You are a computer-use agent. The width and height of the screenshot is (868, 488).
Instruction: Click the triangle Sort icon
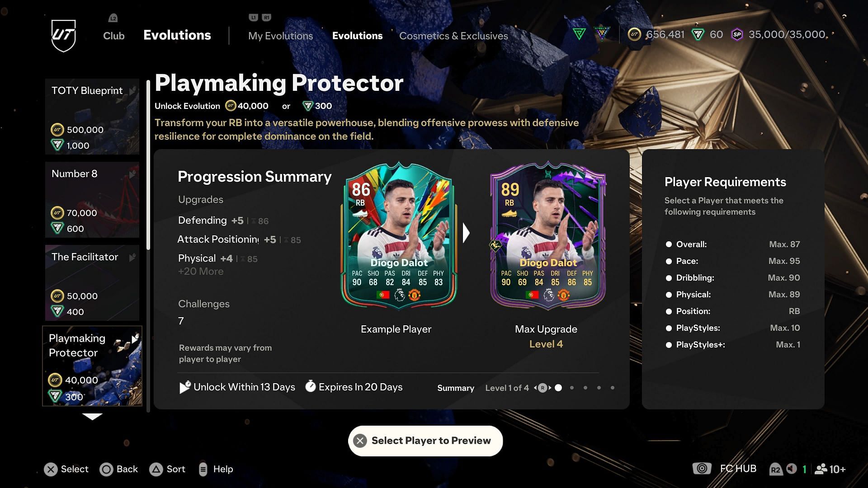coord(156,469)
